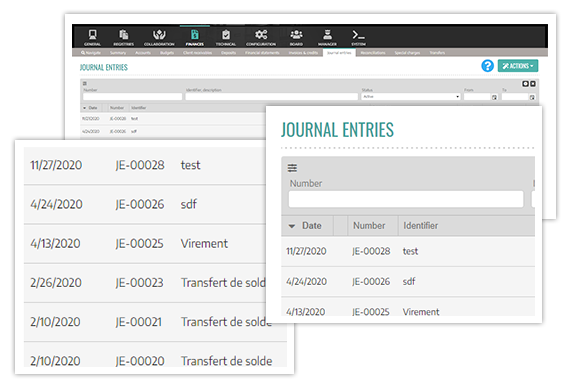The image size is (570, 390).
Task: Select JE-00028 in the enlarged left list
Action: point(140,165)
